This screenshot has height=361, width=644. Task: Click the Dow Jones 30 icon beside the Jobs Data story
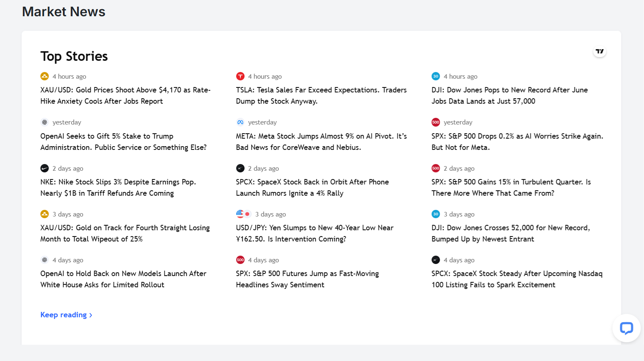point(436,76)
